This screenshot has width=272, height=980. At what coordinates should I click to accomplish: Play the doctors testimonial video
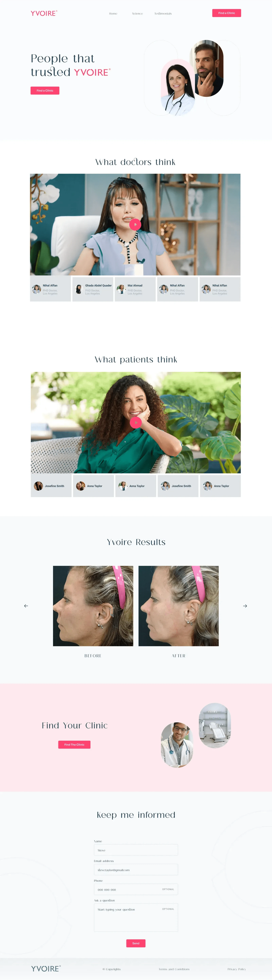click(135, 225)
